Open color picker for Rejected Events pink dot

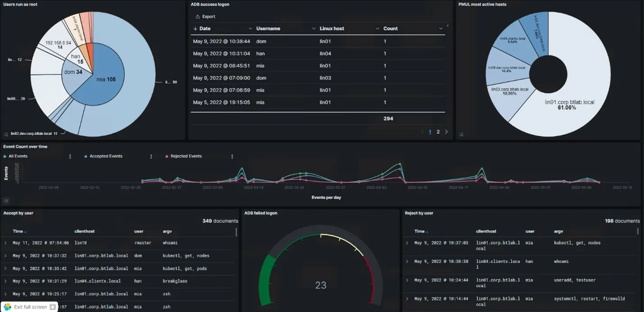click(x=167, y=156)
